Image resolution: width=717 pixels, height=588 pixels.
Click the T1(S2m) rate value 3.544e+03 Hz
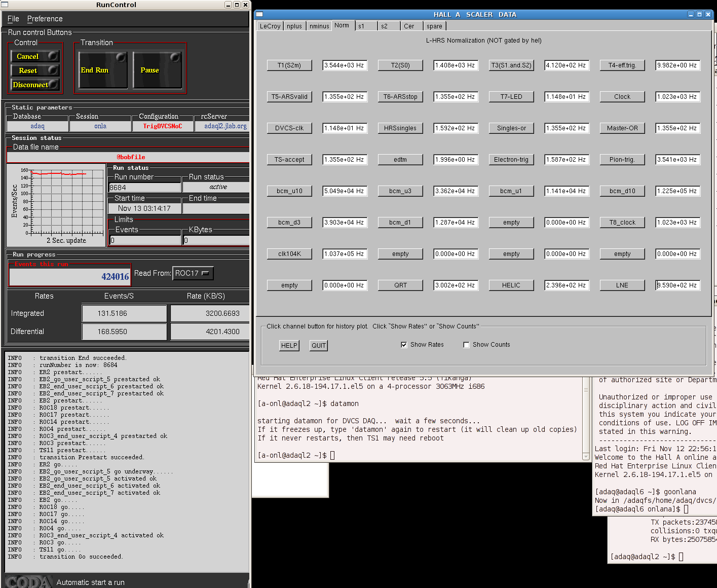point(345,65)
